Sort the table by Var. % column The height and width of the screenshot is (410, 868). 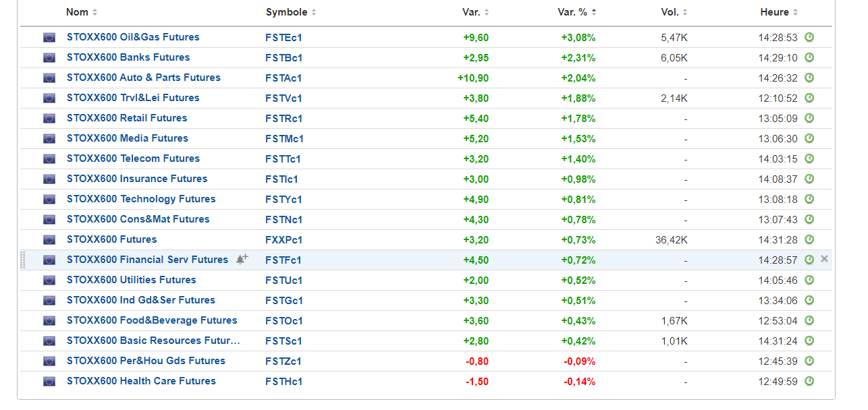pos(578,12)
